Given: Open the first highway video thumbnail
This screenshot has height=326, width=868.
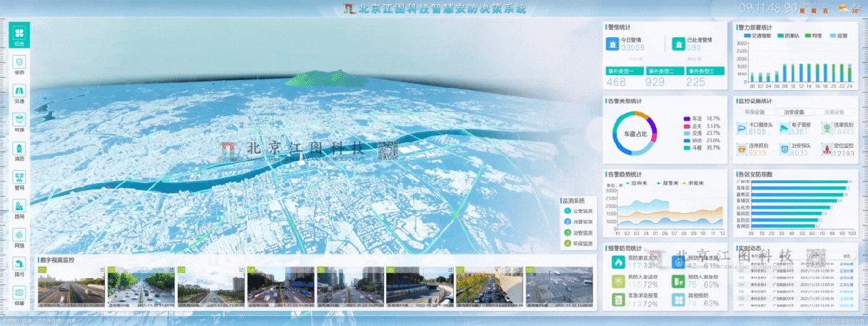Looking at the screenshot, I should click(70, 287).
